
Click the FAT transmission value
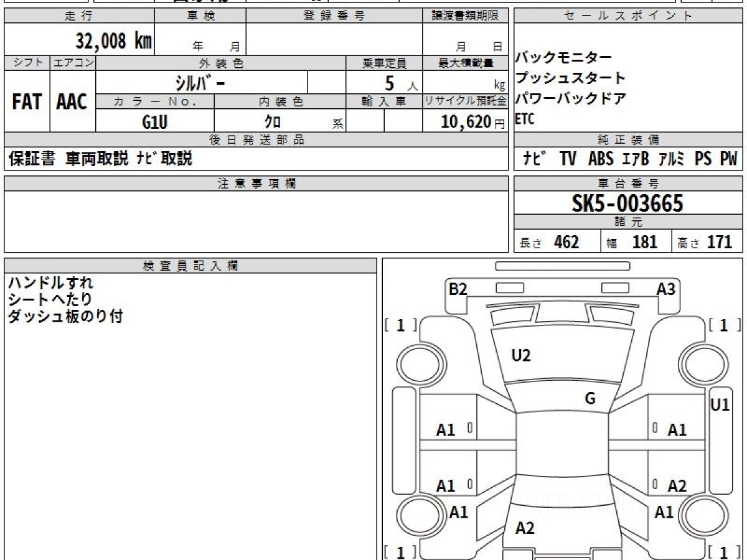(27, 101)
